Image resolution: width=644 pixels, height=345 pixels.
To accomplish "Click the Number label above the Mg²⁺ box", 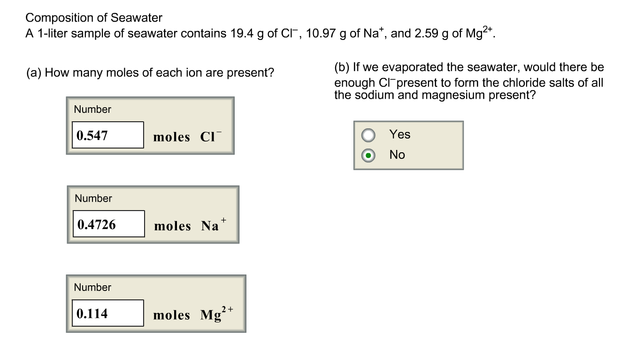I will point(92,287).
